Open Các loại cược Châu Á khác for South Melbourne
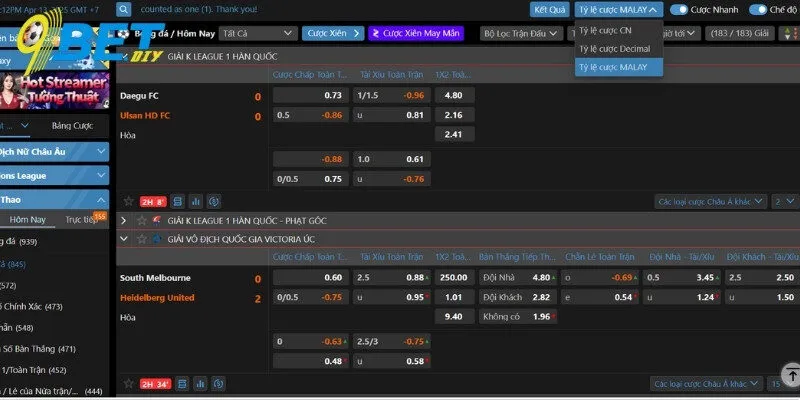 point(706,384)
